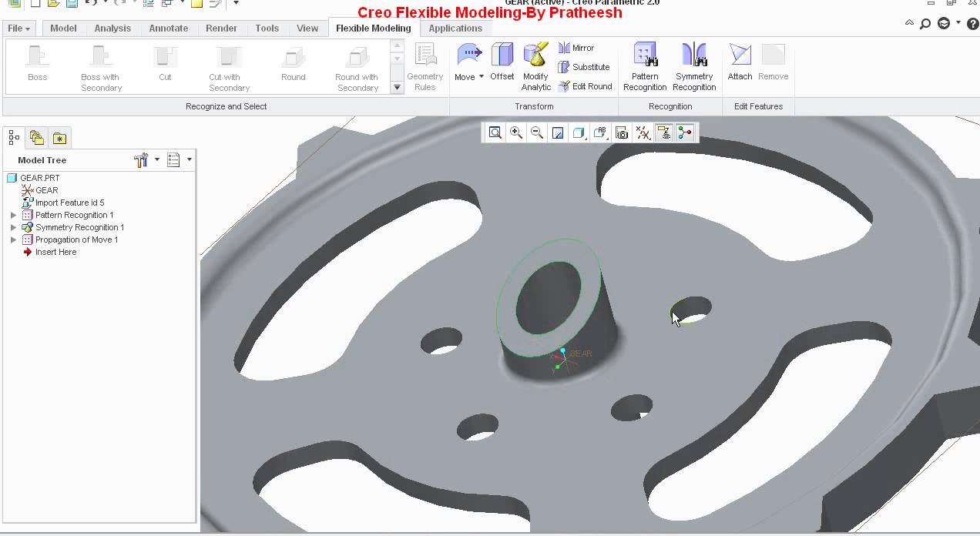Minimize the ribbon with the caret
The height and width of the screenshot is (536, 980).
(x=911, y=24)
